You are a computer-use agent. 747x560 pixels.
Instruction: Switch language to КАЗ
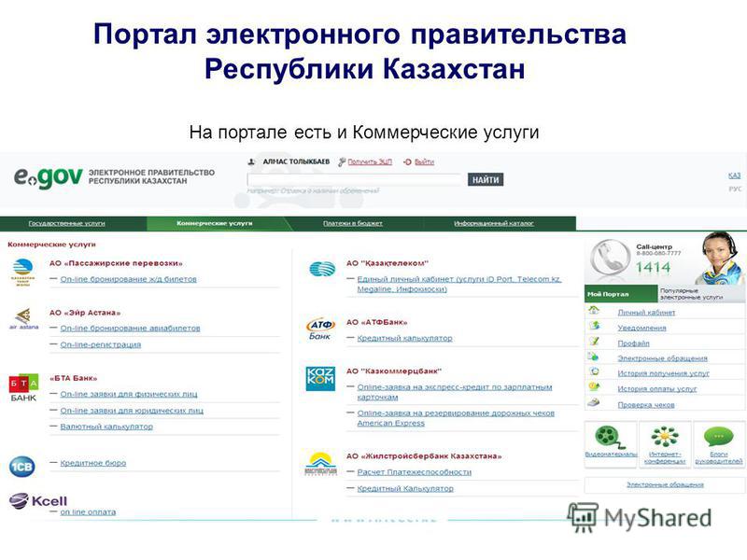click(735, 175)
